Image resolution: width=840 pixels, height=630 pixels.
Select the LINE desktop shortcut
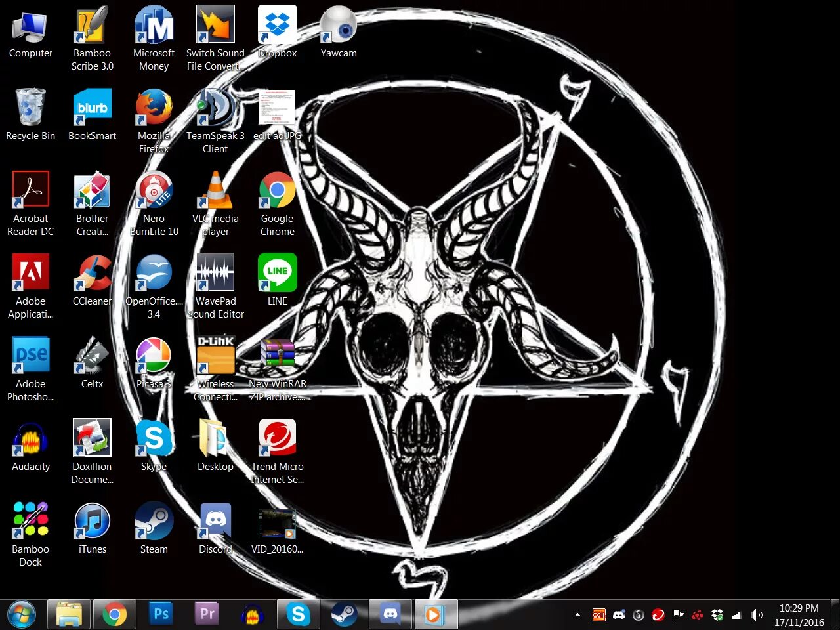[277, 281]
